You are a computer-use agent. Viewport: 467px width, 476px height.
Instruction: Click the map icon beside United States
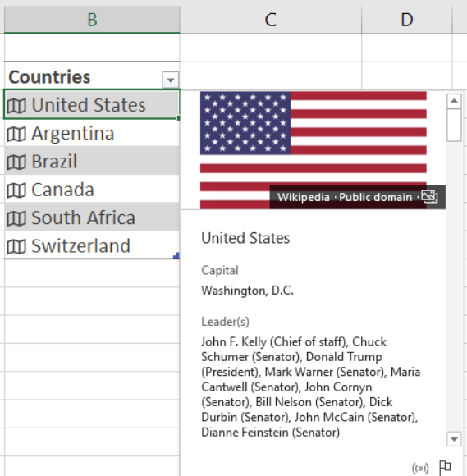(16, 106)
